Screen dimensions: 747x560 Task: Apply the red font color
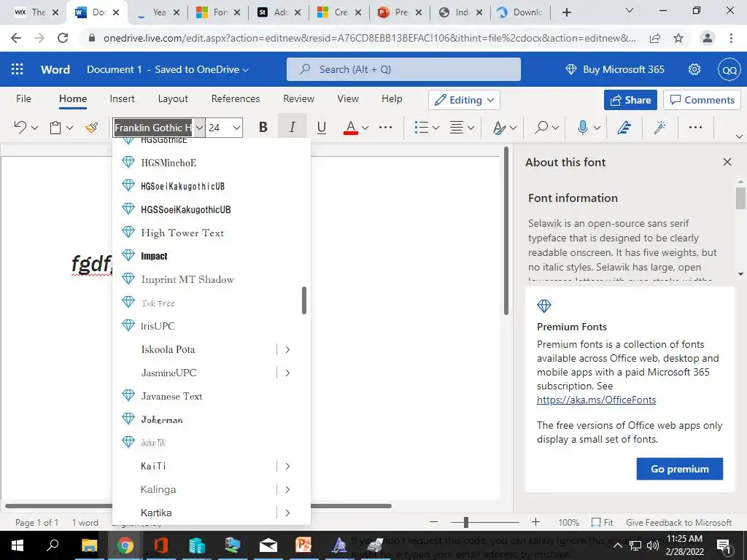(351, 127)
